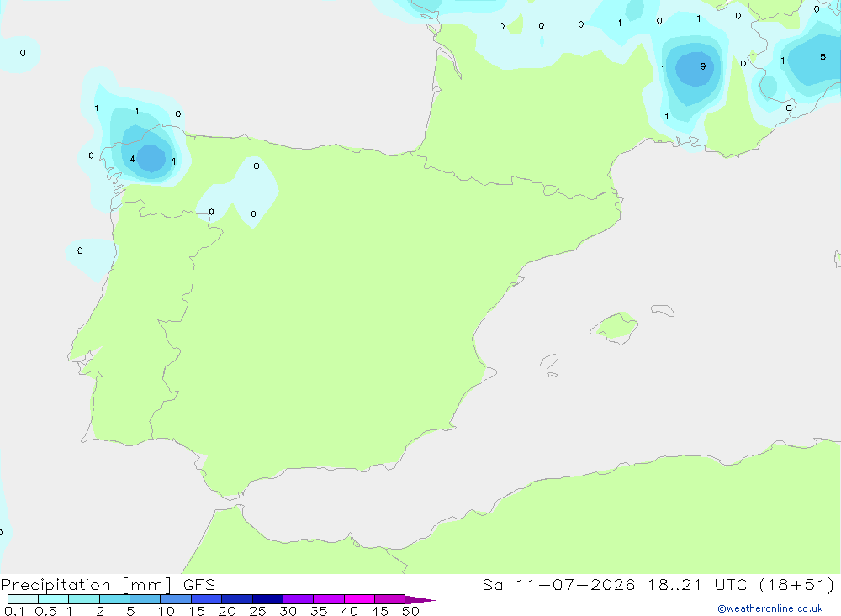Click the '4' precipitation value over Galicia
The width and height of the screenshot is (841, 616).
133,159
